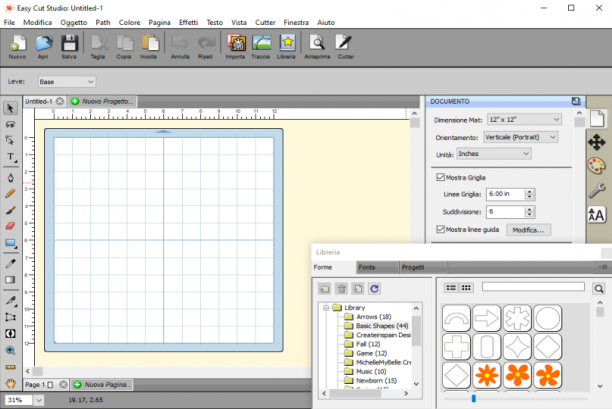Image resolution: width=612 pixels, height=409 pixels.
Task: Open the color palette panel icon
Action: (596, 166)
